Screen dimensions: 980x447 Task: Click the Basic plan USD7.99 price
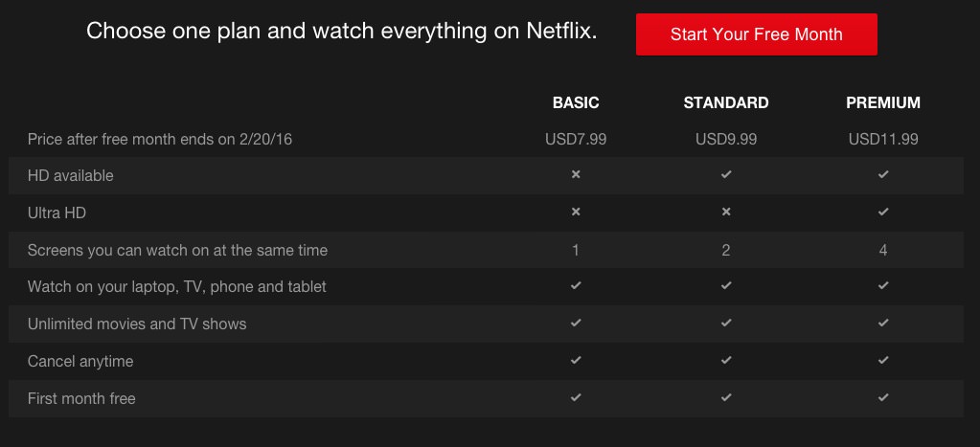pyautogui.click(x=576, y=139)
